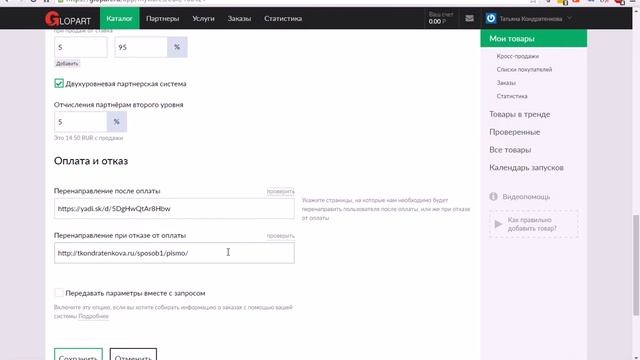Focus the sales count field with 5

click(x=80, y=47)
